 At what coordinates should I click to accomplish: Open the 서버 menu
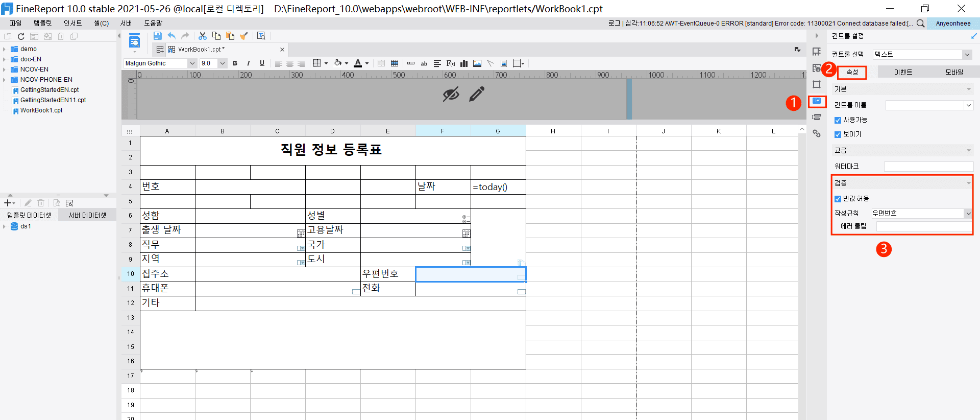click(x=126, y=23)
